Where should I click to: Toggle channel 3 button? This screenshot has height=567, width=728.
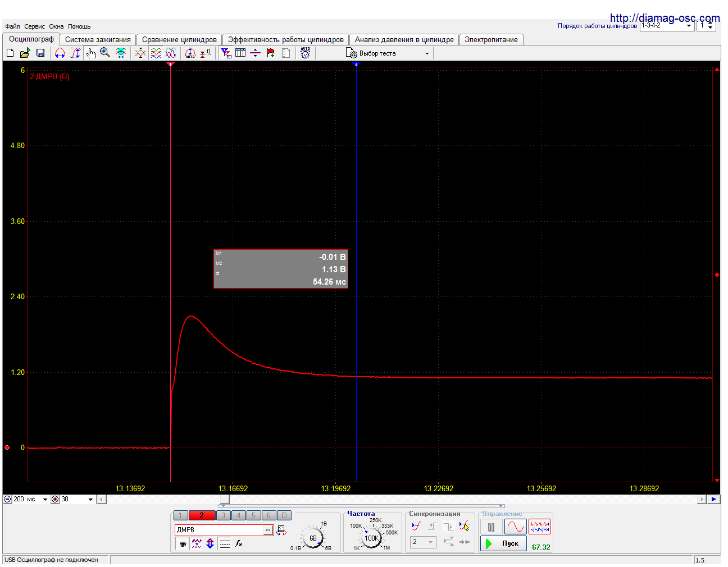(x=223, y=515)
